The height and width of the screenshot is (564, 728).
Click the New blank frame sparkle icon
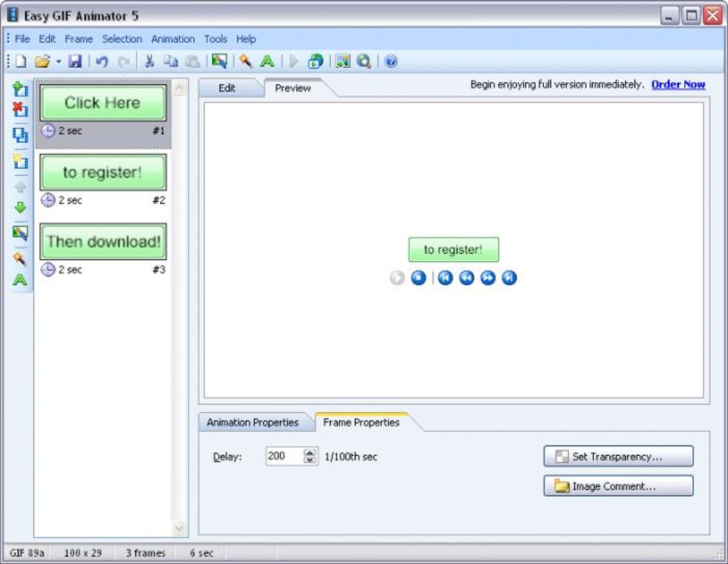coord(20,161)
